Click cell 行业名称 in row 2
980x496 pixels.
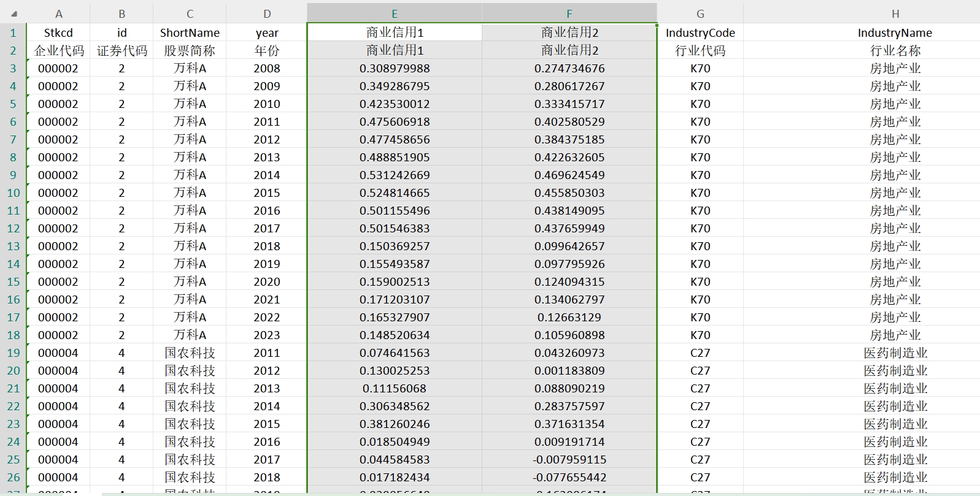point(895,50)
